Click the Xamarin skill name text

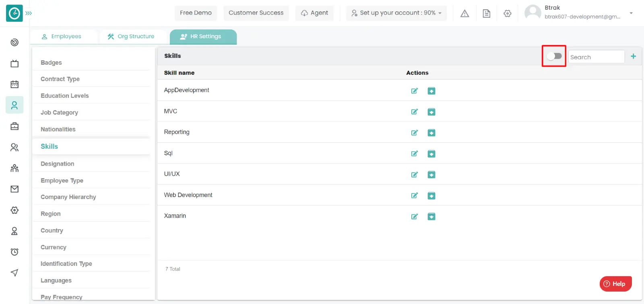coord(175,216)
